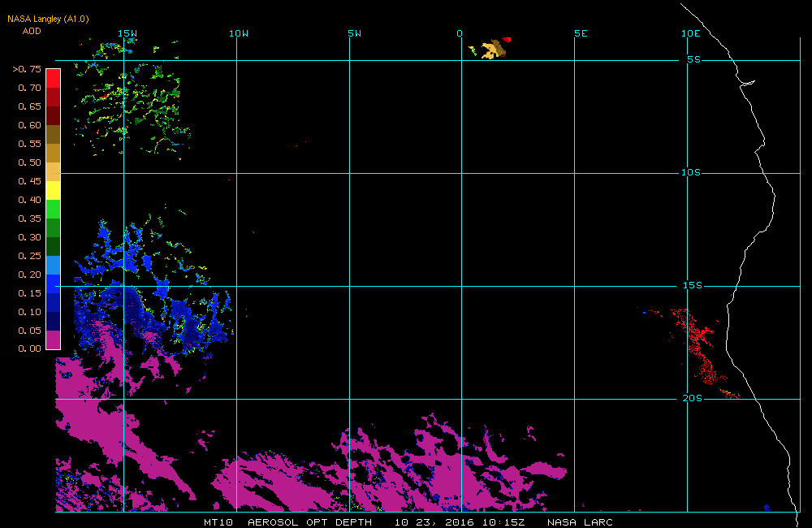Viewport: 812px width, 528px height.
Task: Click the "0" longitude label
Action: (x=460, y=33)
